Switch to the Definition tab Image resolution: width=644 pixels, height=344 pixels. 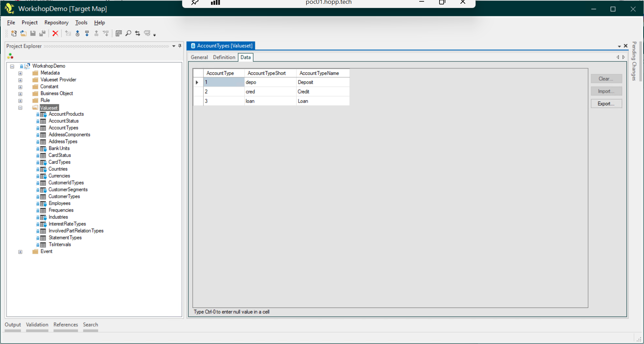pyautogui.click(x=224, y=57)
